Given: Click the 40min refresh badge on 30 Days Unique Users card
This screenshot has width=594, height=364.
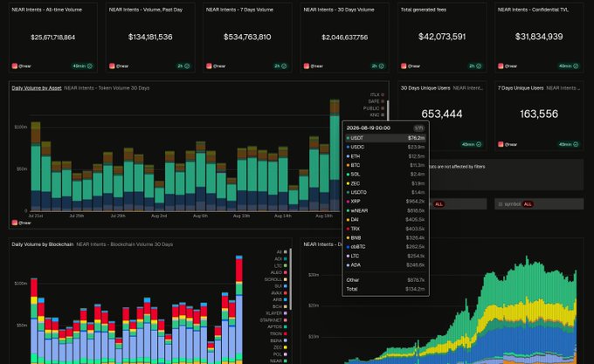Looking at the screenshot, I should (472, 144).
